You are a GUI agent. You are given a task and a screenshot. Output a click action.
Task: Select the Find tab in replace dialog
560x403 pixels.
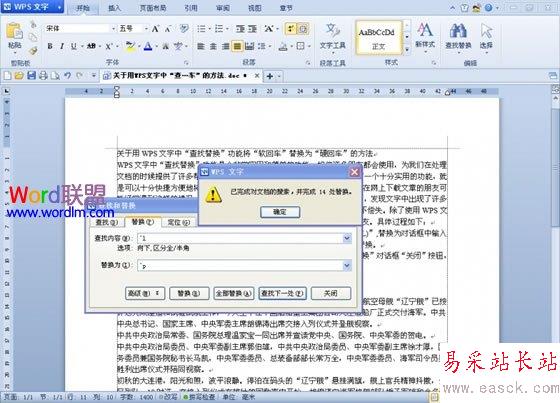[106, 222]
